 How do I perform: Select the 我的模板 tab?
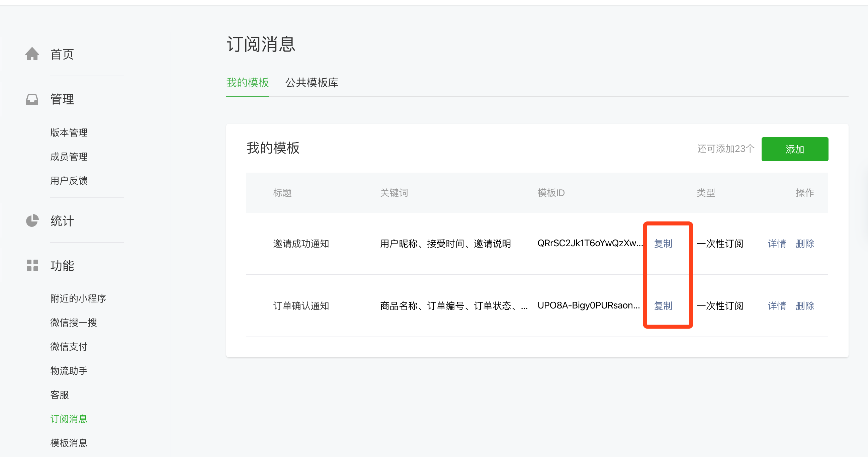247,83
